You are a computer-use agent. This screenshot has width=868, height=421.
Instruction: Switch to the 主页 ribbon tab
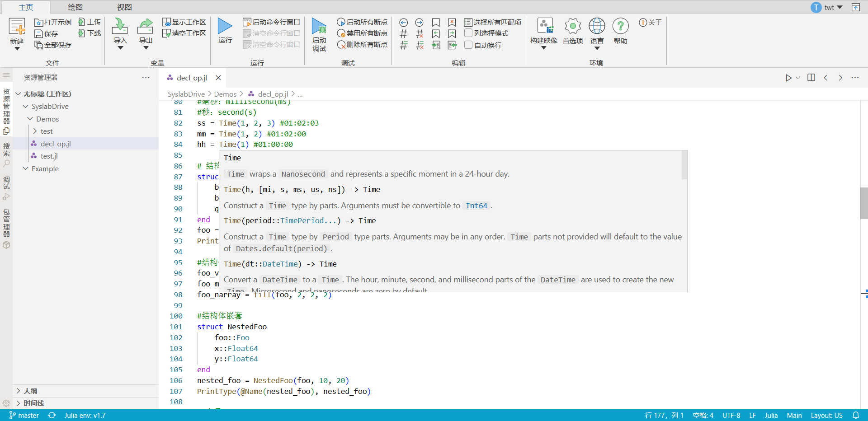click(26, 7)
